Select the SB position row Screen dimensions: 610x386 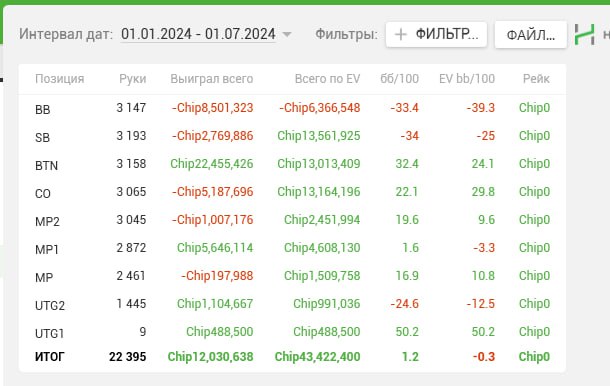(292, 136)
